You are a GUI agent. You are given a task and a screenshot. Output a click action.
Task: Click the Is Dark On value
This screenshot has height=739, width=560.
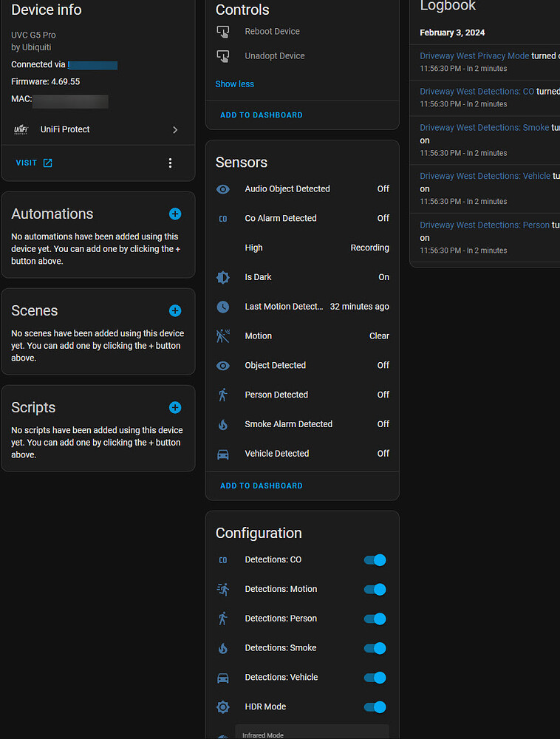[384, 278]
